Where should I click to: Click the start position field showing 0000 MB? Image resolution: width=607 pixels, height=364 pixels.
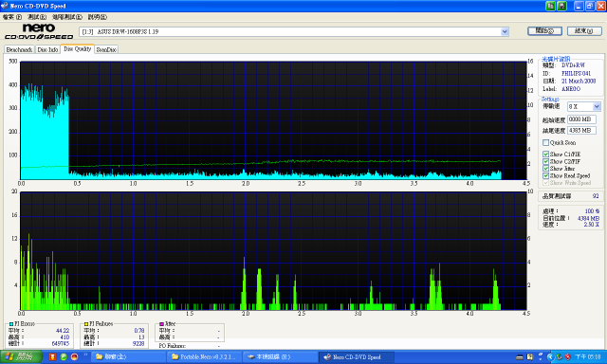pyautogui.click(x=581, y=119)
